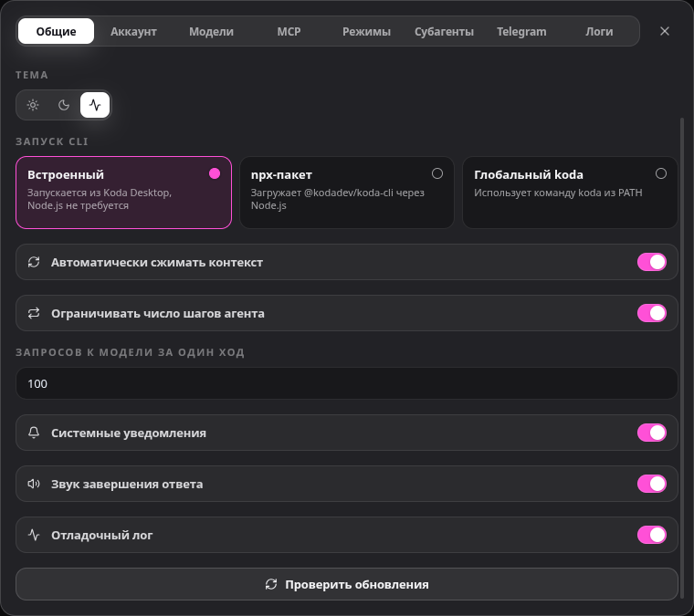Image resolution: width=694 pixels, height=616 pixels.
Task: Turn off Звук завершения ответа switch
Action: [x=651, y=484]
